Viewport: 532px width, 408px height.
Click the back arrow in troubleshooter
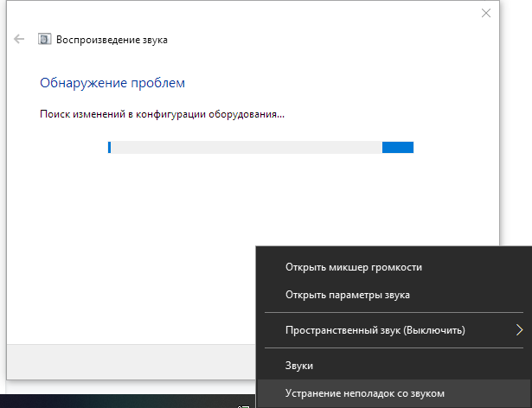(x=19, y=40)
